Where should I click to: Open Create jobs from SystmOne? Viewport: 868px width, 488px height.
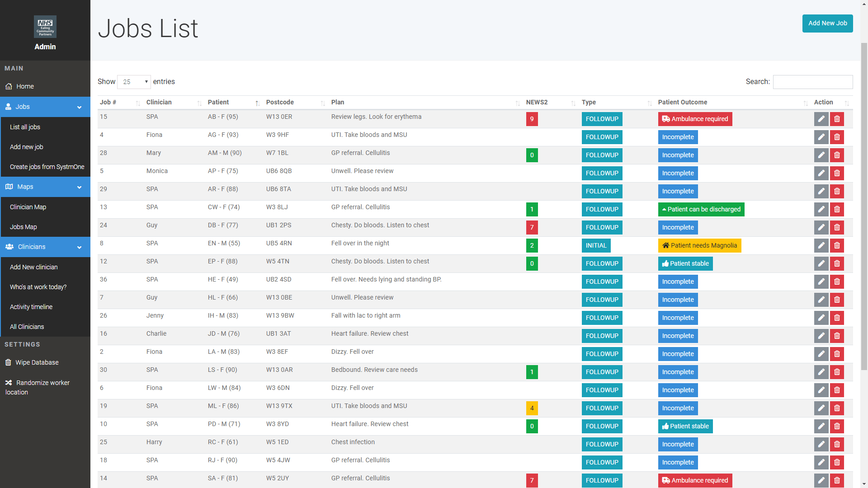47,167
